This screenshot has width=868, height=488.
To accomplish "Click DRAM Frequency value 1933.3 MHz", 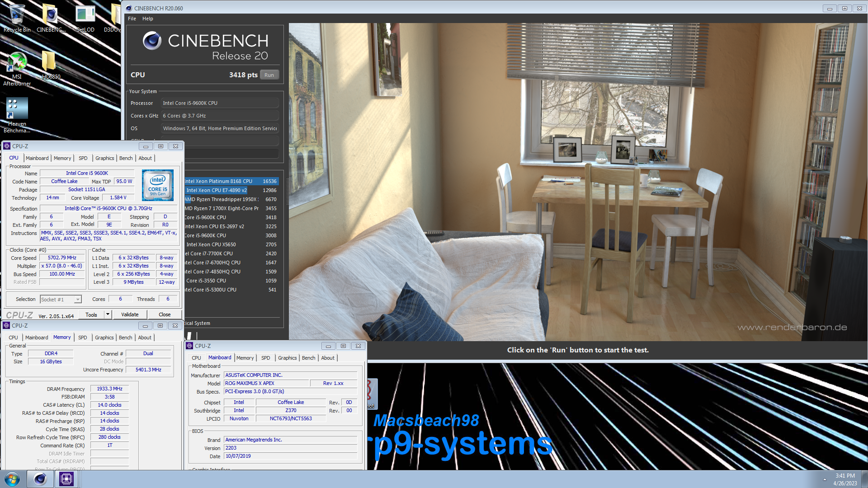I will (x=109, y=389).
